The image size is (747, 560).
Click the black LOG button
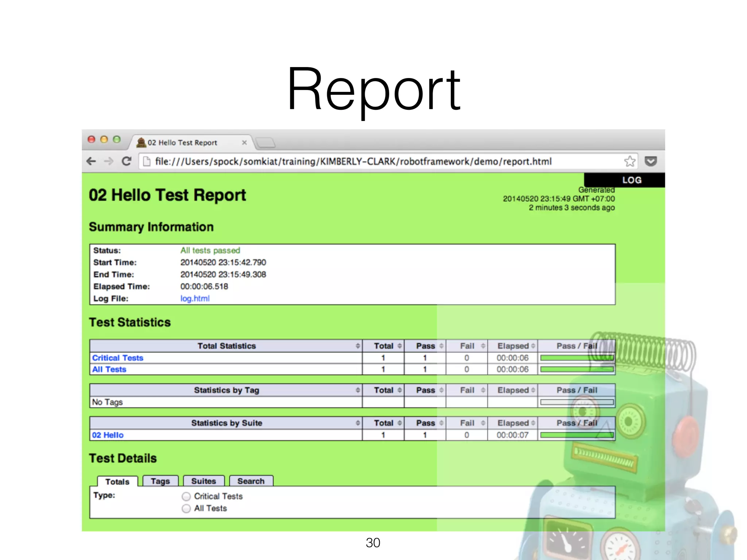(631, 180)
